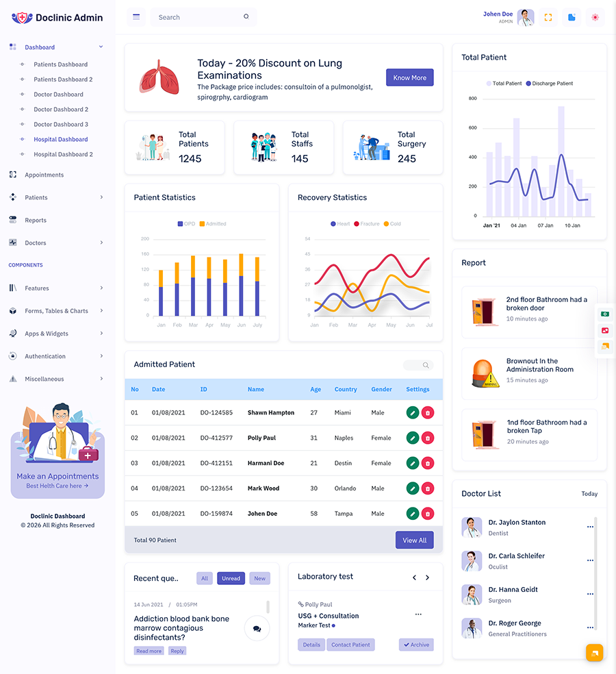Toggle Fracture series in Recovery Statistics legend
Image resolution: width=616 pixels, height=674 pixels.
pos(367,223)
